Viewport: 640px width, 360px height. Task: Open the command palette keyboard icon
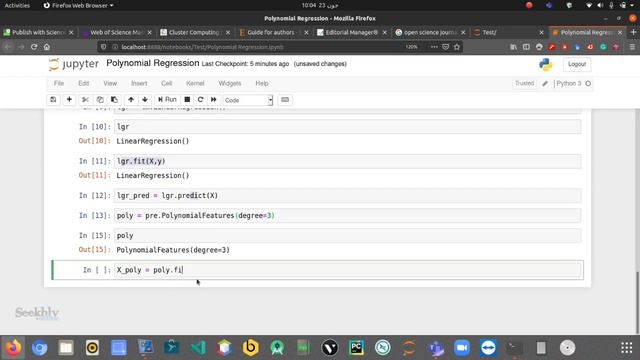285,100
